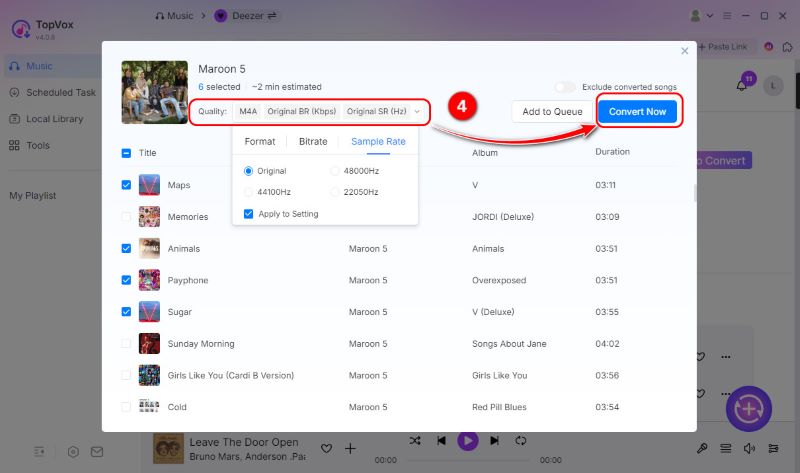
Task: Toggle shuffle playback
Action: 415,440
